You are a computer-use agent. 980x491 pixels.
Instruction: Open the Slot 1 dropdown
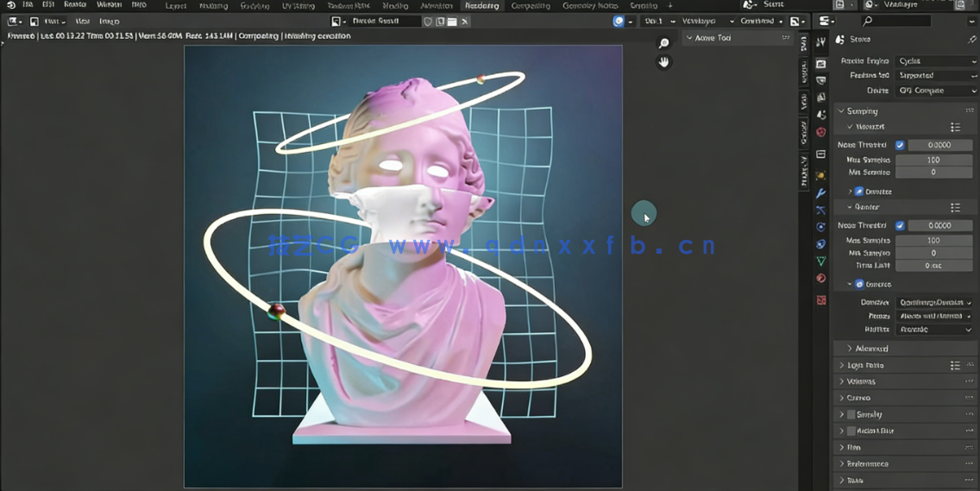(659, 22)
